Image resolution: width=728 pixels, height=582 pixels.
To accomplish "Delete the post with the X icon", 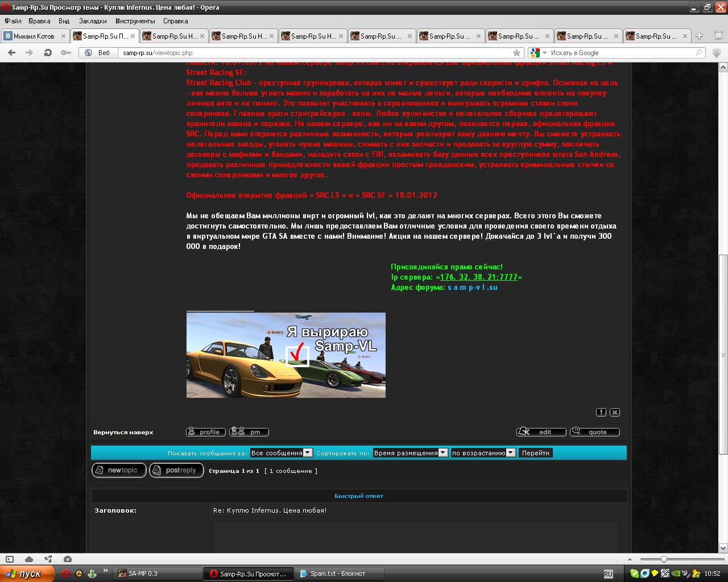I will point(615,412).
